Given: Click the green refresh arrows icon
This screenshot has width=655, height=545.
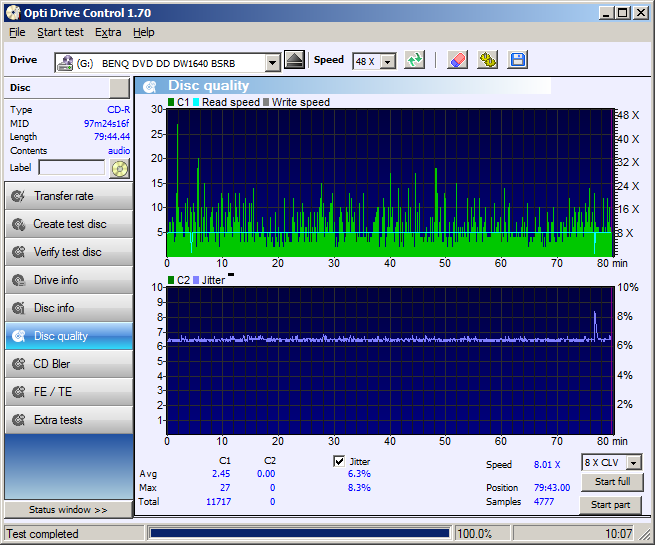Looking at the screenshot, I should pyautogui.click(x=414, y=60).
